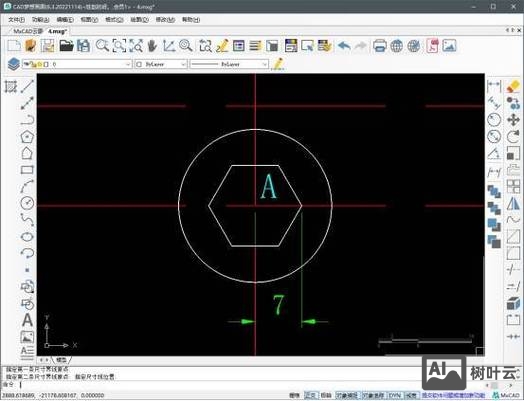The height and width of the screenshot is (401, 524).
Task: Toggle polar button after ortho in status bar
Action: [326, 395]
